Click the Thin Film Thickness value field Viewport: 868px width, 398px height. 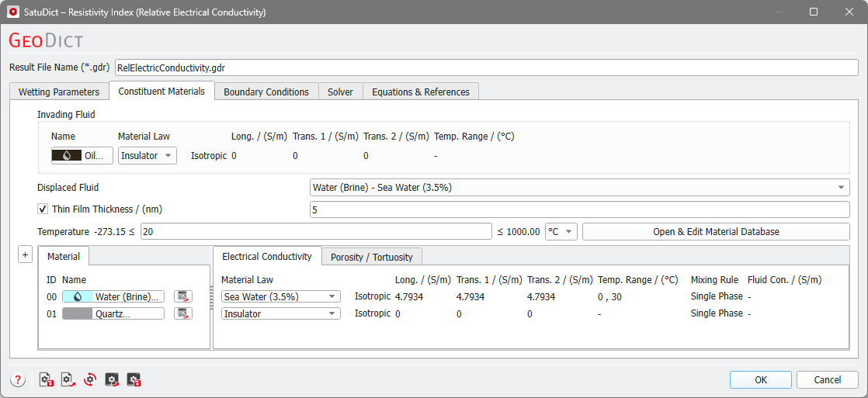pos(579,209)
